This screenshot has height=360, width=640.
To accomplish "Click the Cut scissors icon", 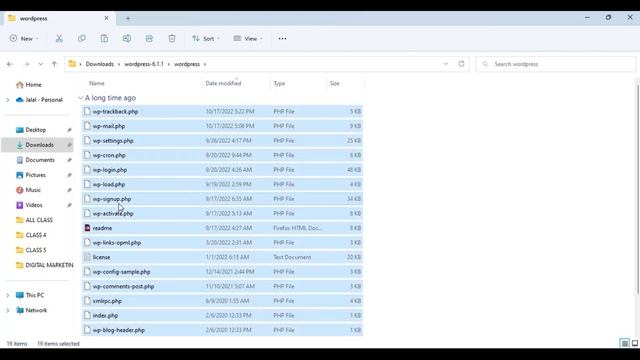I will pos(59,38).
